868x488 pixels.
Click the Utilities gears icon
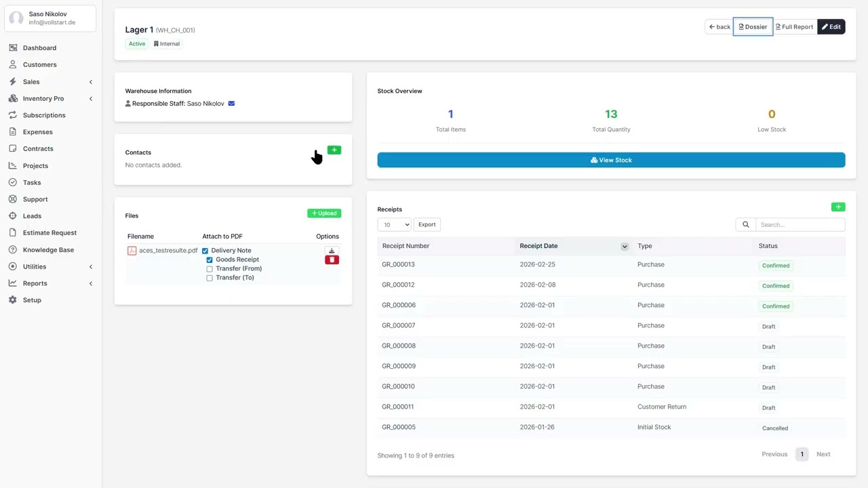13,266
